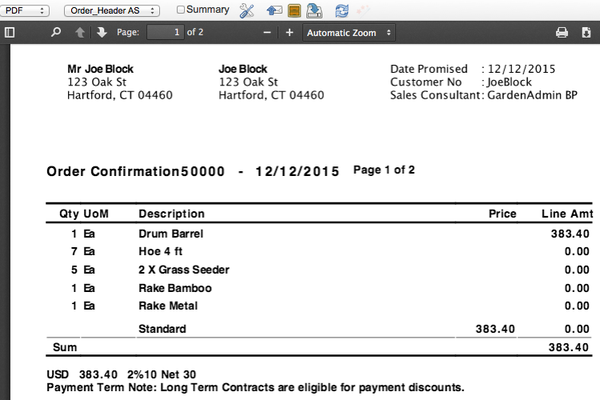Zoom out of the document

pos(266,32)
